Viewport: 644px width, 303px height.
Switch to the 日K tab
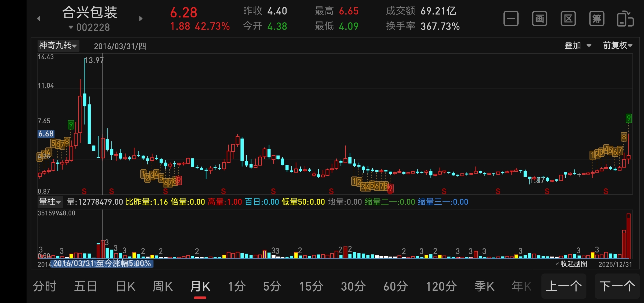126,286
